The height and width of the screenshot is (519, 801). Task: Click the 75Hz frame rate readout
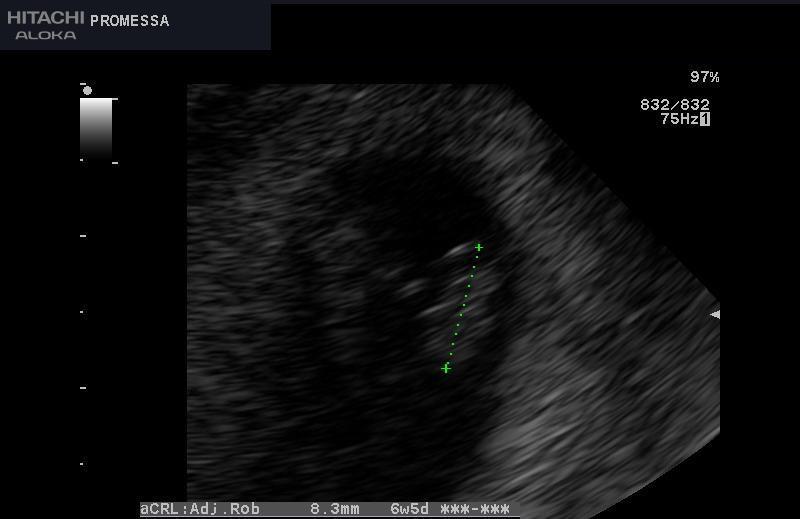pos(679,119)
